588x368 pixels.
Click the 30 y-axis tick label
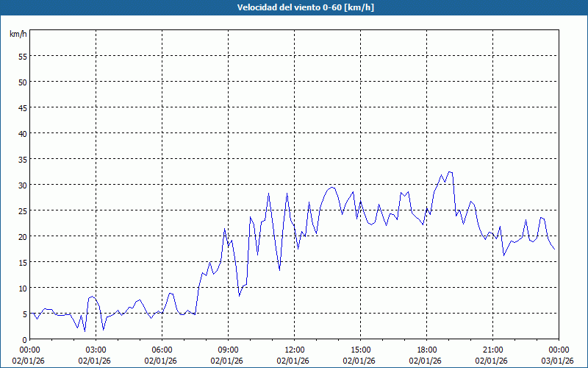click(x=22, y=185)
